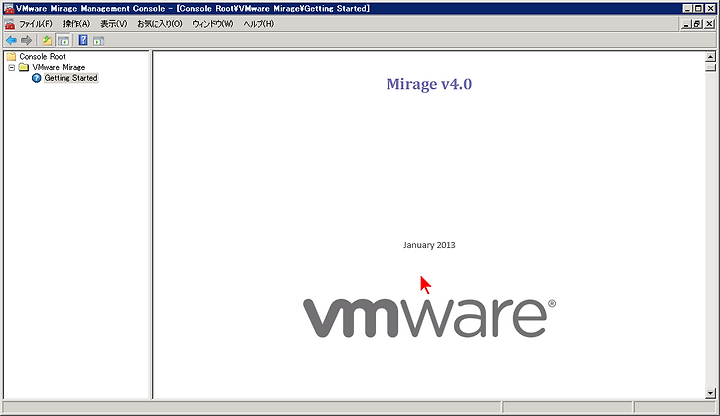The height and width of the screenshot is (416, 720).
Task: Open the ファイル(F) menu
Action: pyautogui.click(x=36, y=24)
